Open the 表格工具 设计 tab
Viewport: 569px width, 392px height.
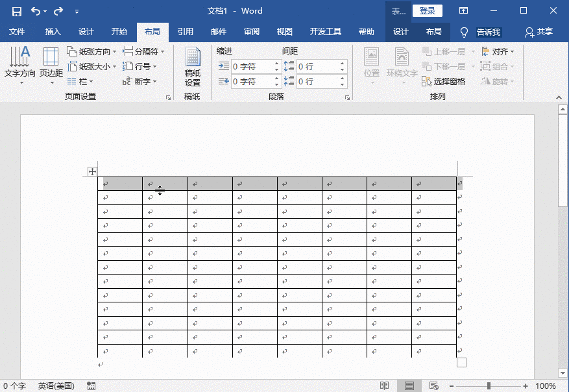[x=402, y=31]
